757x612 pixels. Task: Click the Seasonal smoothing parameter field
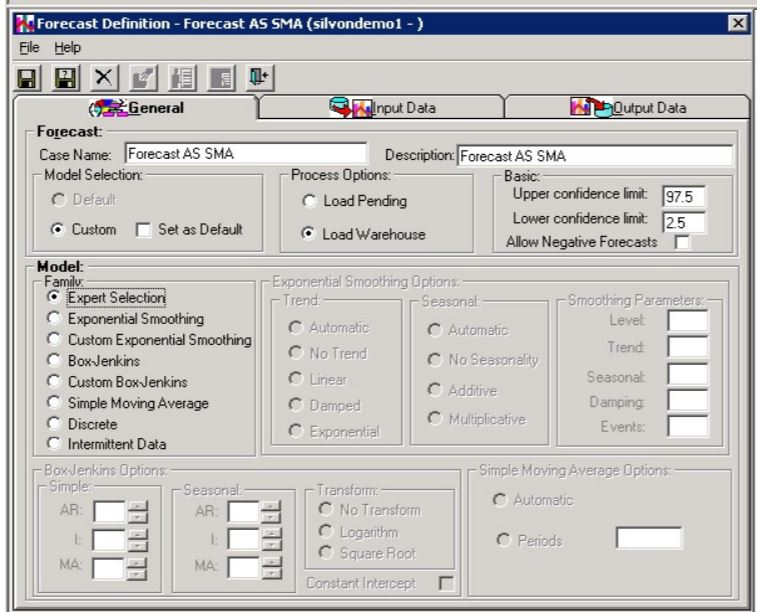[688, 374]
